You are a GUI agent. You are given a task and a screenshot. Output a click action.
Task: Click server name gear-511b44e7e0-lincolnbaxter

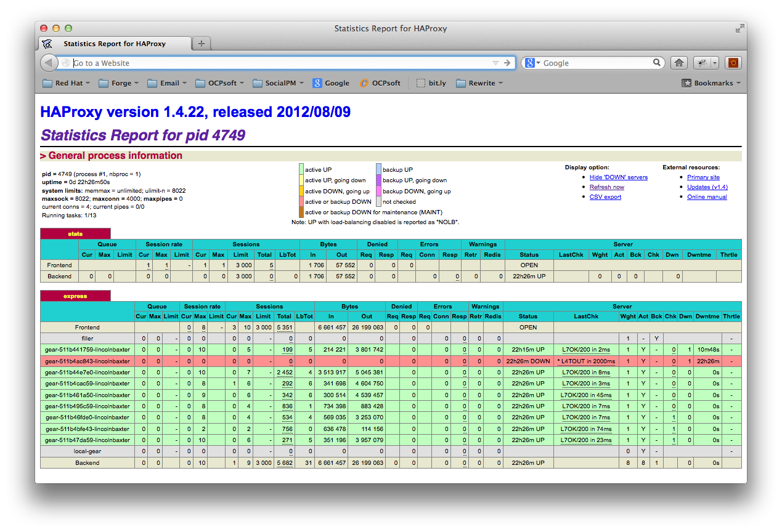coord(87,373)
